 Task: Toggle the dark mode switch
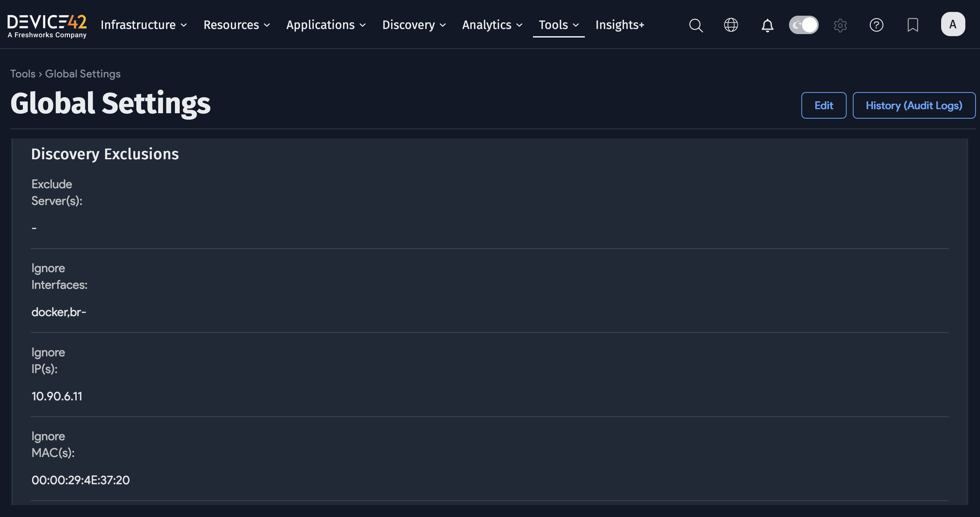803,25
